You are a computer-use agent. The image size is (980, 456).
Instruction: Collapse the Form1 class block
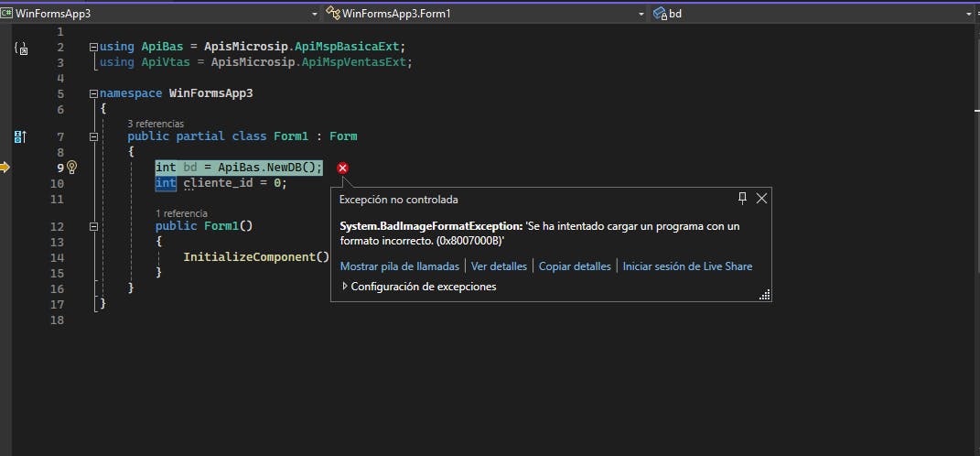point(93,136)
